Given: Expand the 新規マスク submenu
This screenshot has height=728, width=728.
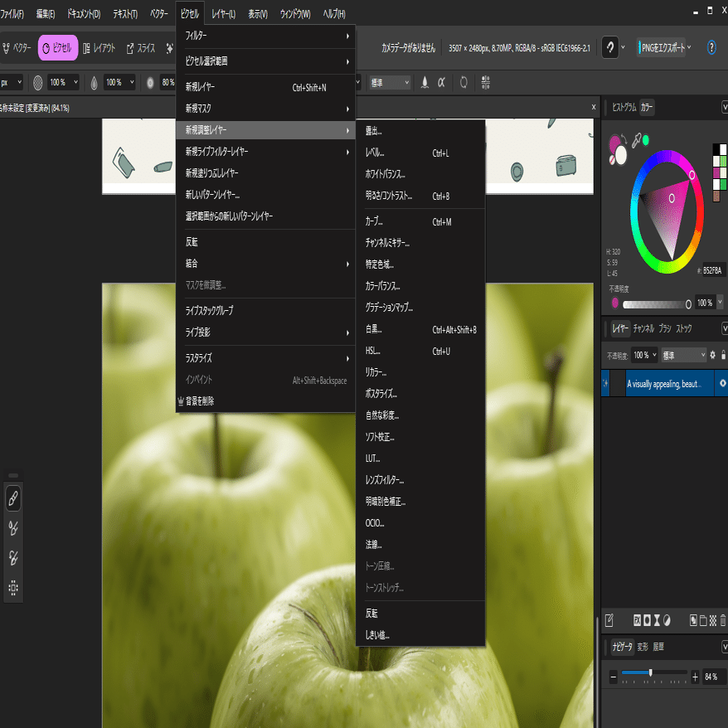Looking at the screenshot, I should coord(265,109).
